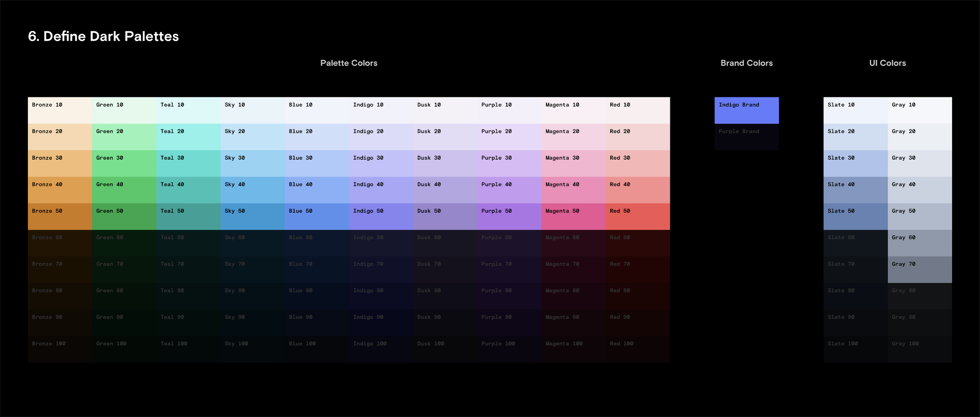The height and width of the screenshot is (417, 980).
Task: Select the Bronze 10 color swatch
Action: [x=60, y=110]
